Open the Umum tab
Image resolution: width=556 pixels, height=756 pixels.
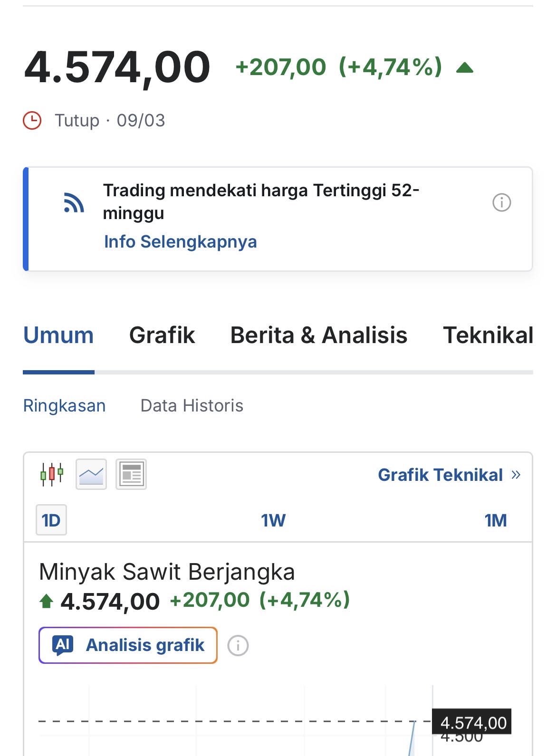point(58,335)
